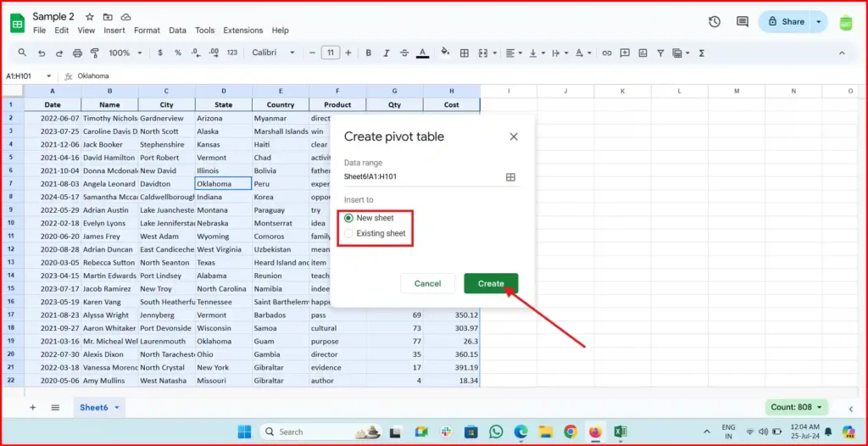This screenshot has height=446, width=868.
Task: Open text wrapping dropdown
Action: 560,53
